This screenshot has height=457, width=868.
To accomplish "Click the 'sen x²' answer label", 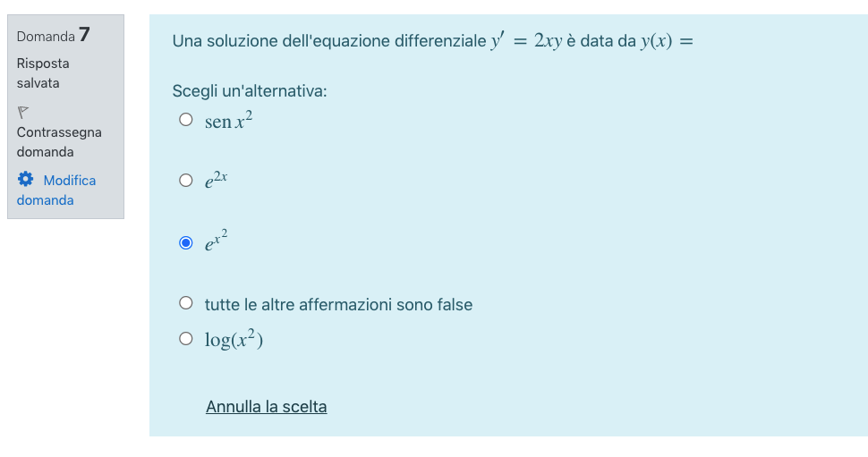I will coord(229,121).
